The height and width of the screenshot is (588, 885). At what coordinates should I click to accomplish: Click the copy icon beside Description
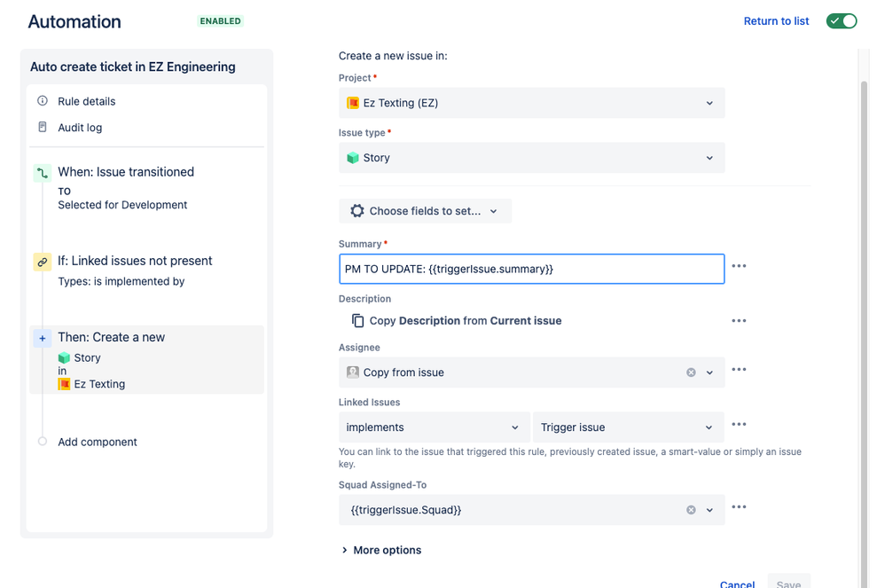(358, 320)
